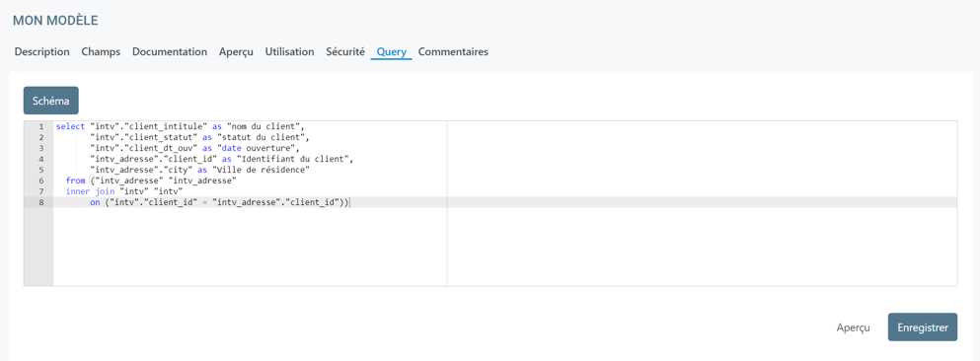Select the Query tab

point(391,52)
